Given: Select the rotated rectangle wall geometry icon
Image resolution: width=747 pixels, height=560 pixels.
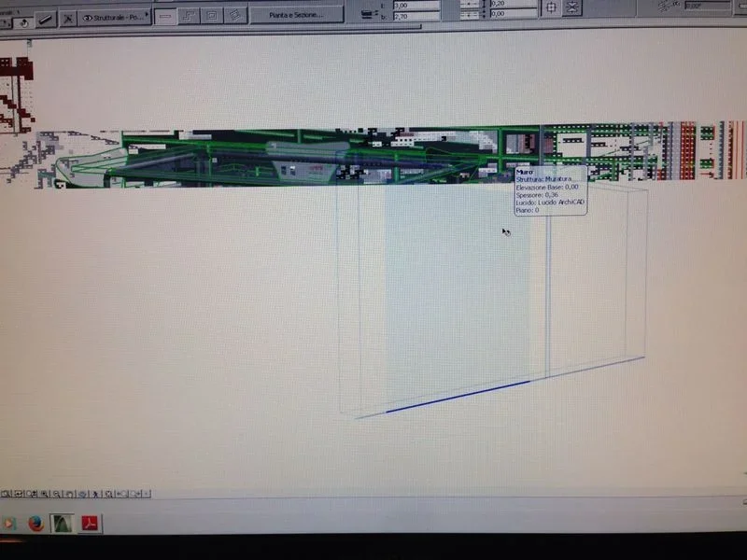Looking at the screenshot, I should tap(236, 16).
